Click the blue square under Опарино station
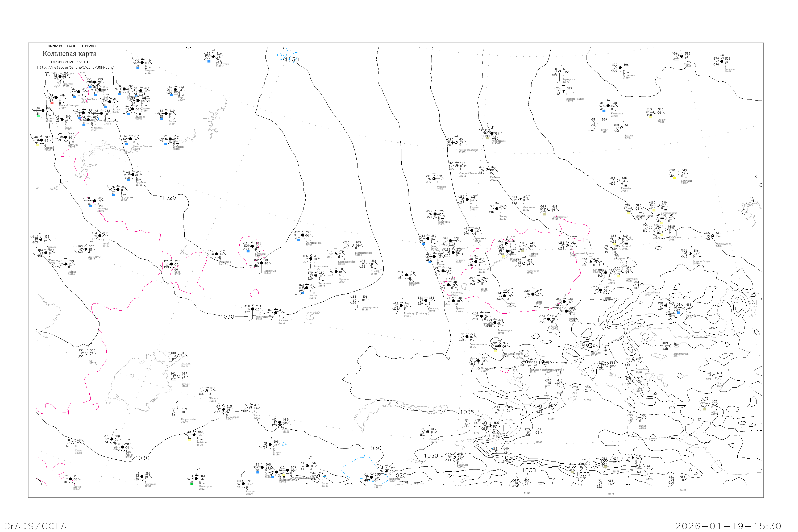The image size is (798, 532). pyautogui.click(x=138, y=68)
